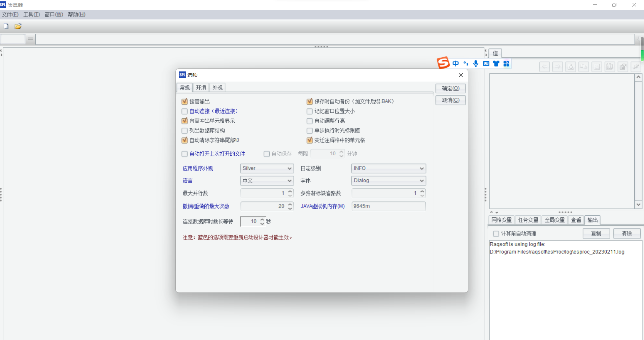Open the 窗口(W) menu
Viewport: 644px width, 340px height.
click(x=54, y=14)
